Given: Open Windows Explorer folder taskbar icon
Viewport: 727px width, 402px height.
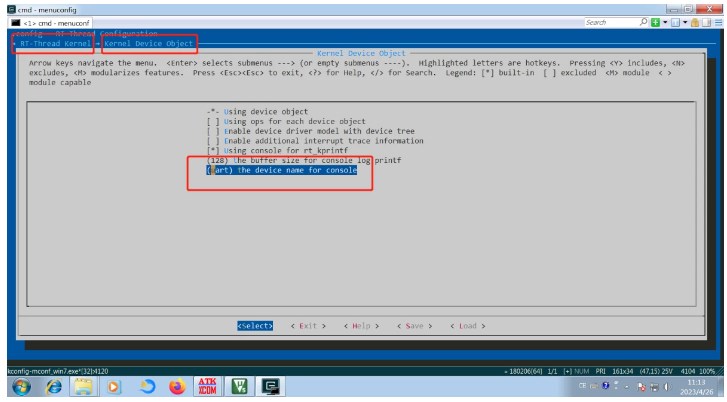Looking at the screenshot, I should click(83, 387).
